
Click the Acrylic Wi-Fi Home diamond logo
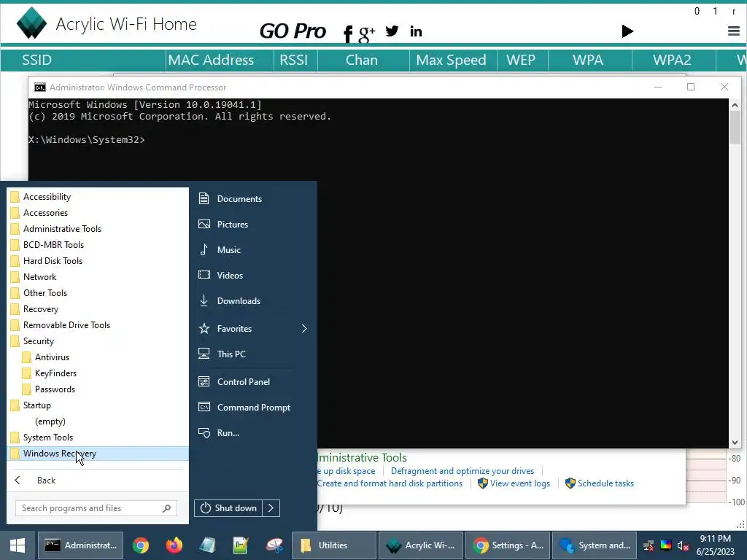tap(31, 23)
